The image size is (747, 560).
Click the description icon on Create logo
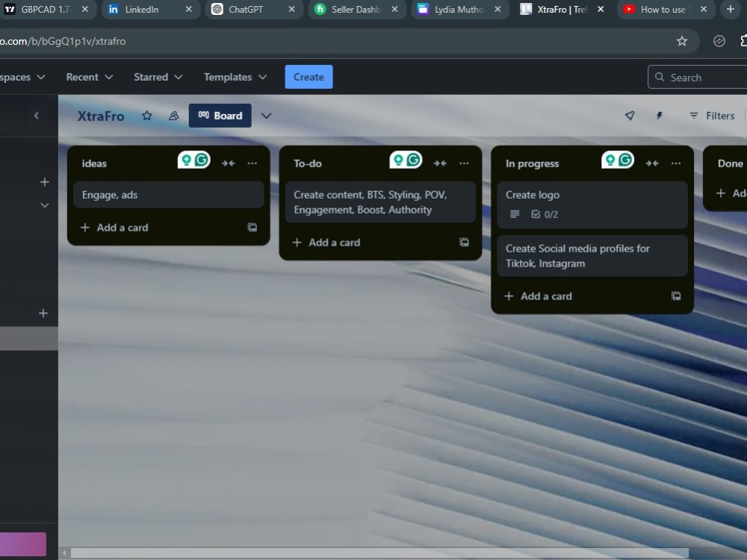(x=515, y=214)
